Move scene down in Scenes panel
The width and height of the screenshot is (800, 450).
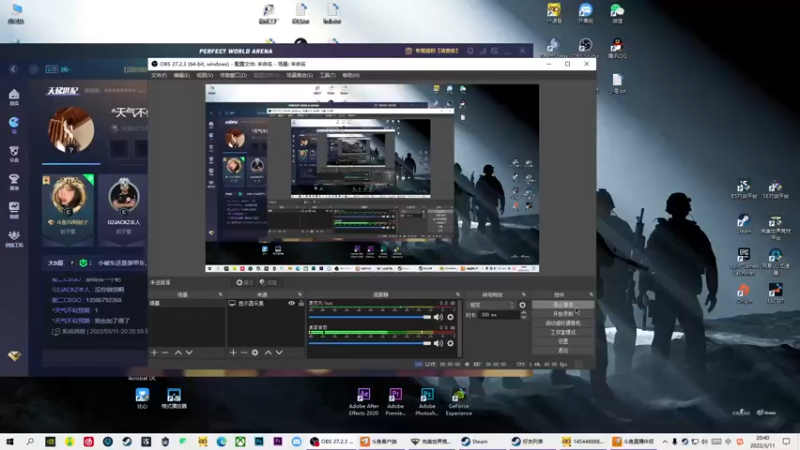pyautogui.click(x=189, y=353)
